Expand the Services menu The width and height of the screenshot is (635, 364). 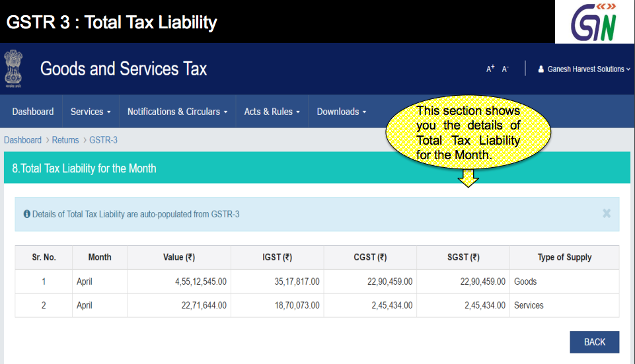pyautogui.click(x=91, y=112)
